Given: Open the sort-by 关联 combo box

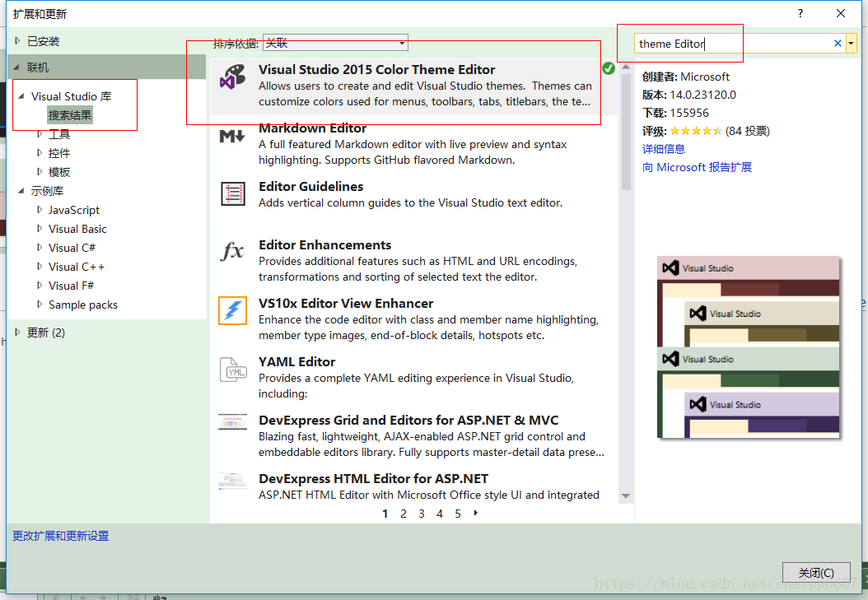Looking at the screenshot, I should pos(335,43).
